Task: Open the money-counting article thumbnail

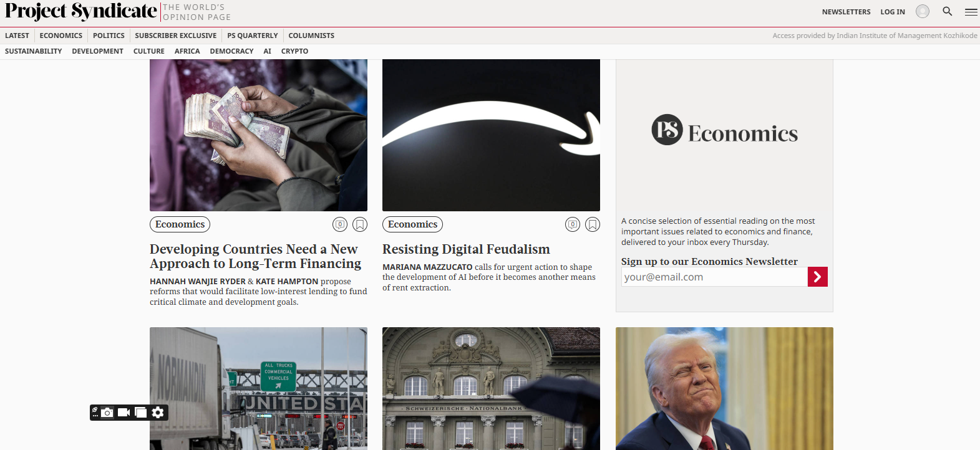Action: (258, 135)
